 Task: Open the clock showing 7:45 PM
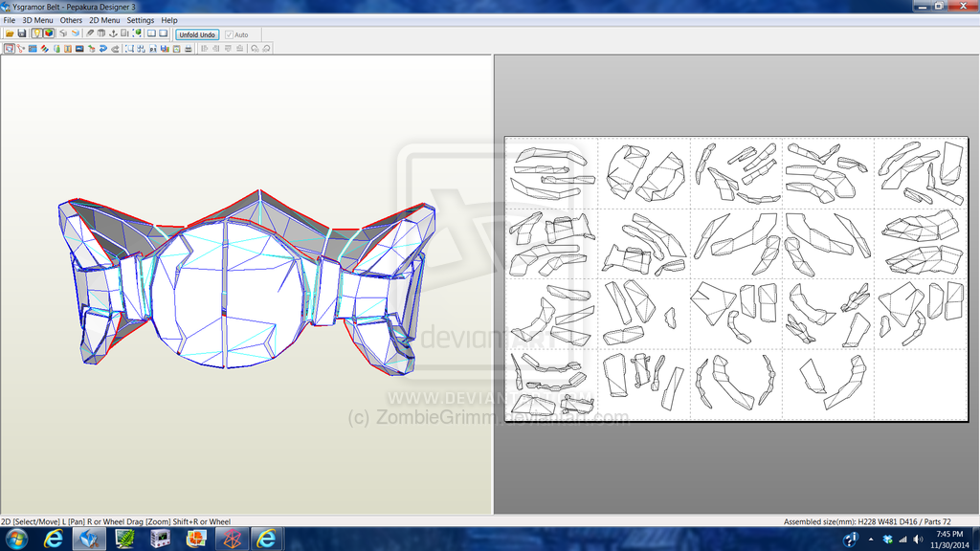[x=949, y=540]
